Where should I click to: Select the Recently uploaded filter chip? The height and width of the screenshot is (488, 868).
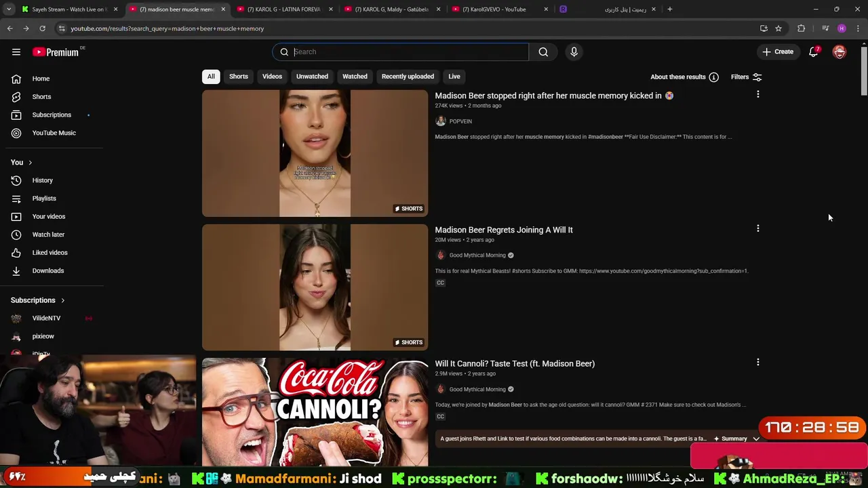(408, 77)
